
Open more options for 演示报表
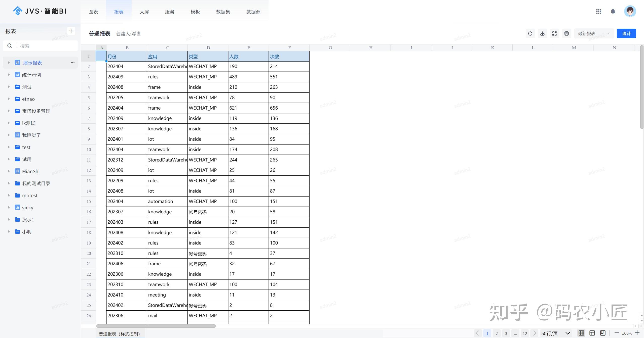click(72, 63)
